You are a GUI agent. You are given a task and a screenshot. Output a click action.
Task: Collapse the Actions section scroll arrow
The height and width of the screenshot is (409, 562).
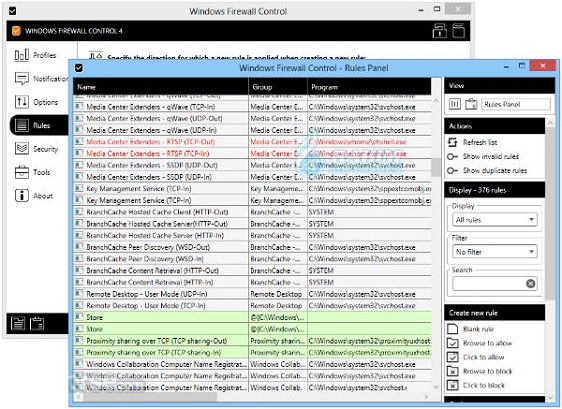click(x=550, y=123)
